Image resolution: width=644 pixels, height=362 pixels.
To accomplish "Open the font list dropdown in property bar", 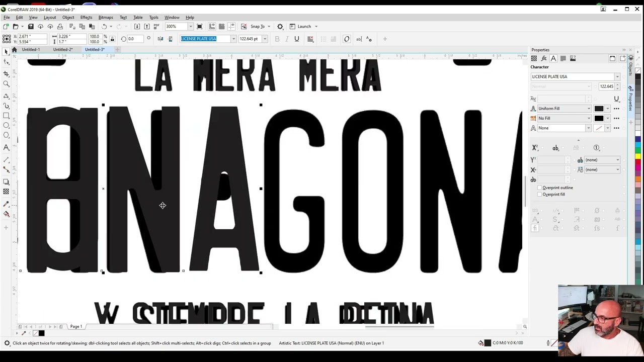I will pyautogui.click(x=233, y=39).
